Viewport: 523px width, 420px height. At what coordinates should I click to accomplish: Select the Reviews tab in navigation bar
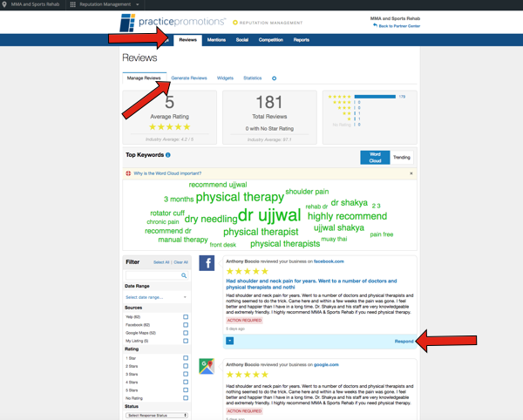(187, 40)
